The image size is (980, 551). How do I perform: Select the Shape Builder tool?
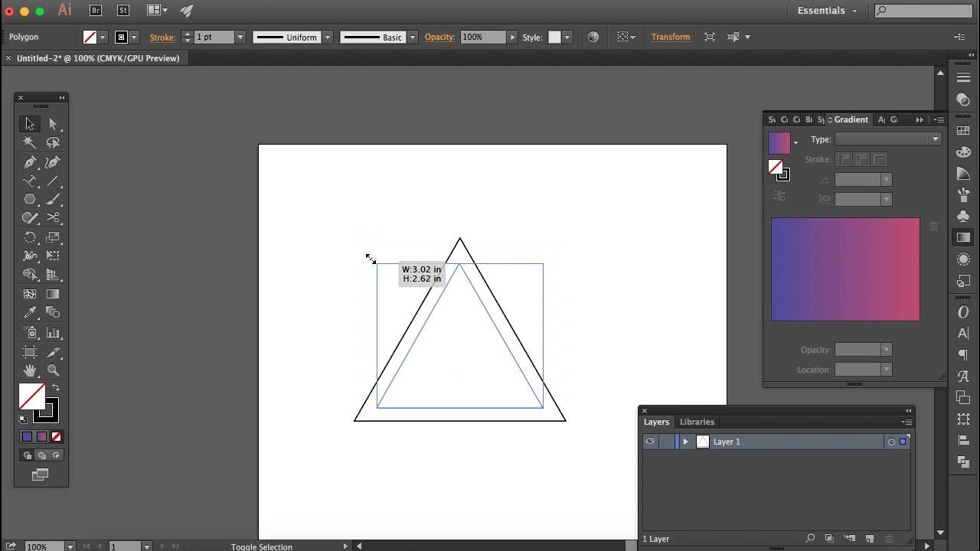click(30, 275)
